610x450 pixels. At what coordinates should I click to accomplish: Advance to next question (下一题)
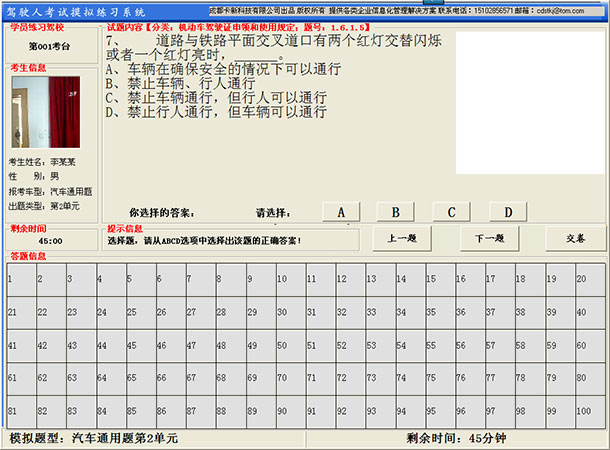point(488,238)
